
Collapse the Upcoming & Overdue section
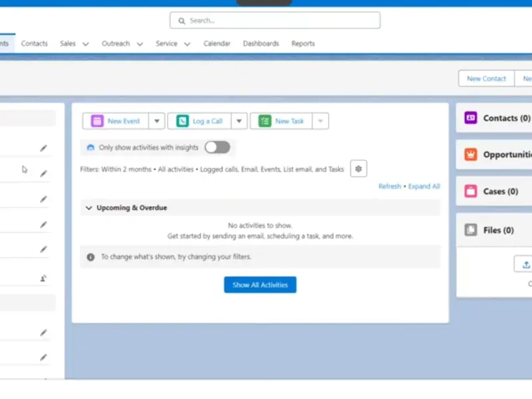tap(88, 207)
